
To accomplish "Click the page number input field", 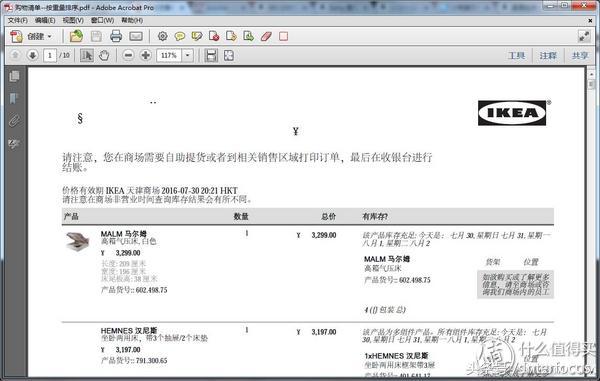I will tap(50, 55).
